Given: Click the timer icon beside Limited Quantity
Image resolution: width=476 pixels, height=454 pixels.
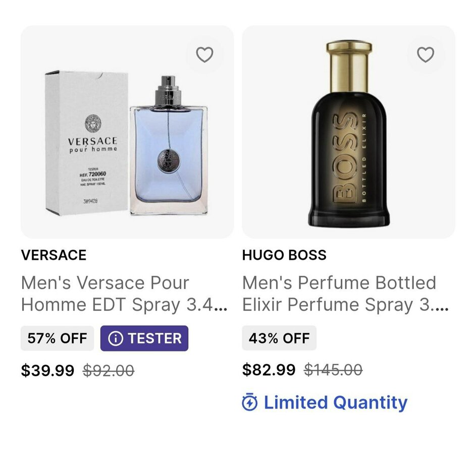Looking at the screenshot, I should (250, 403).
